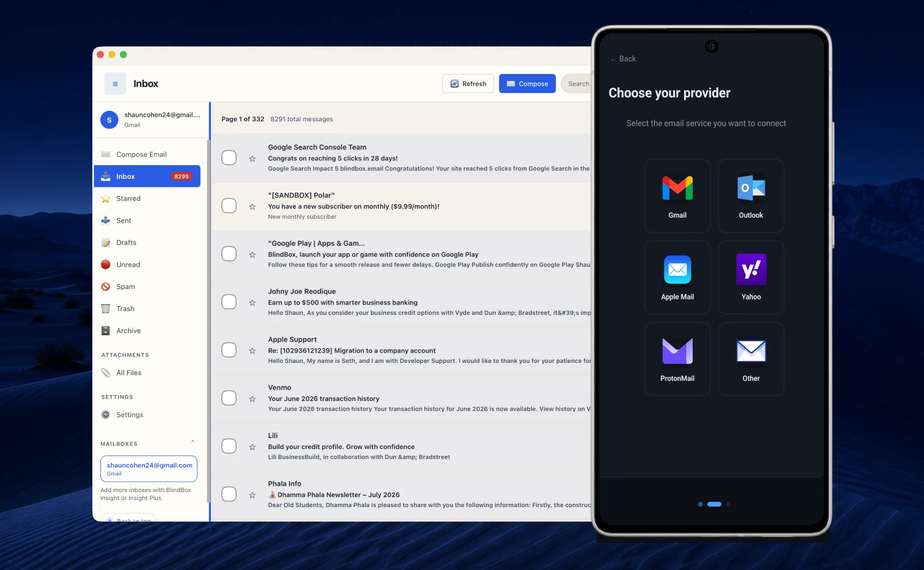Choose the Other provider envelope icon on phone
This screenshot has height=570, width=924.
[x=751, y=351]
